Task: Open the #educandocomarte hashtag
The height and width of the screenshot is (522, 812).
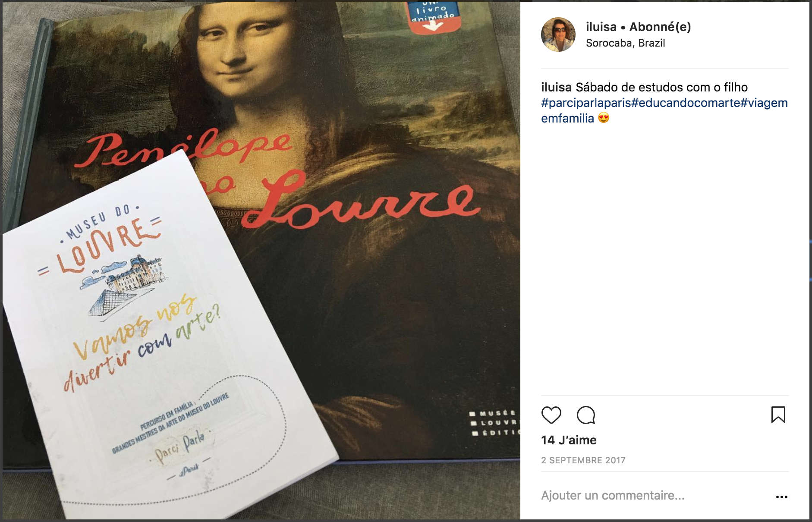Action: tap(686, 103)
